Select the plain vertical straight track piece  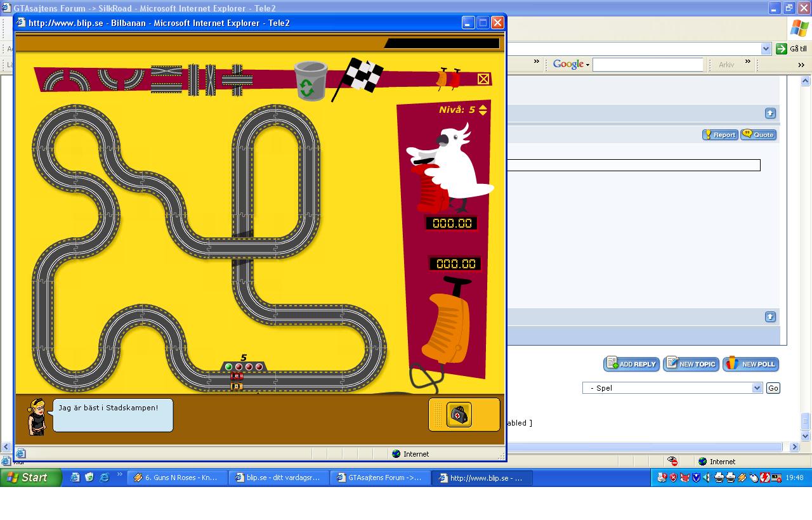[193, 80]
